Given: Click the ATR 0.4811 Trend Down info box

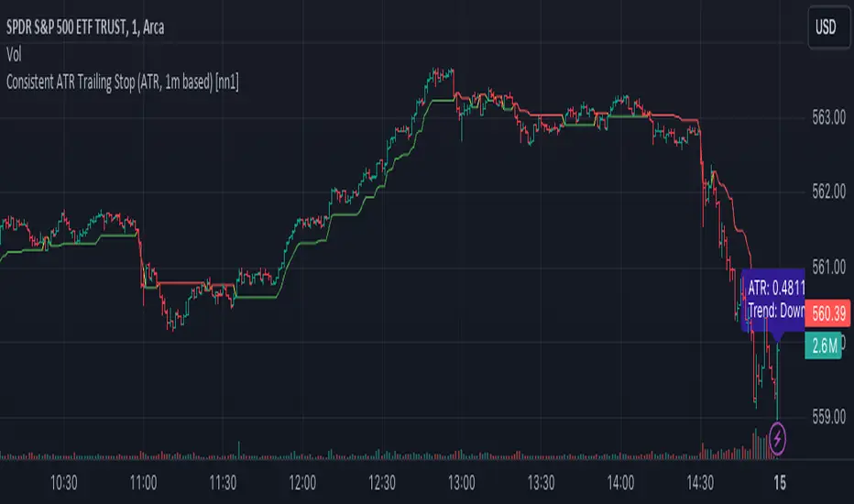Looking at the screenshot, I should pyautogui.click(x=773, y=300).
